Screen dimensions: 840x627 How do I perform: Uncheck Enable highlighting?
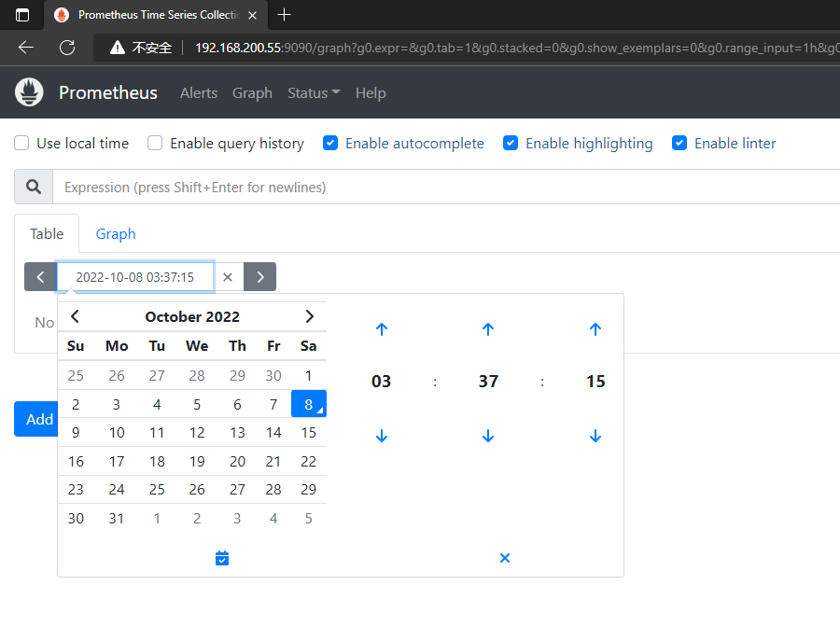click(x=510, y=143)
